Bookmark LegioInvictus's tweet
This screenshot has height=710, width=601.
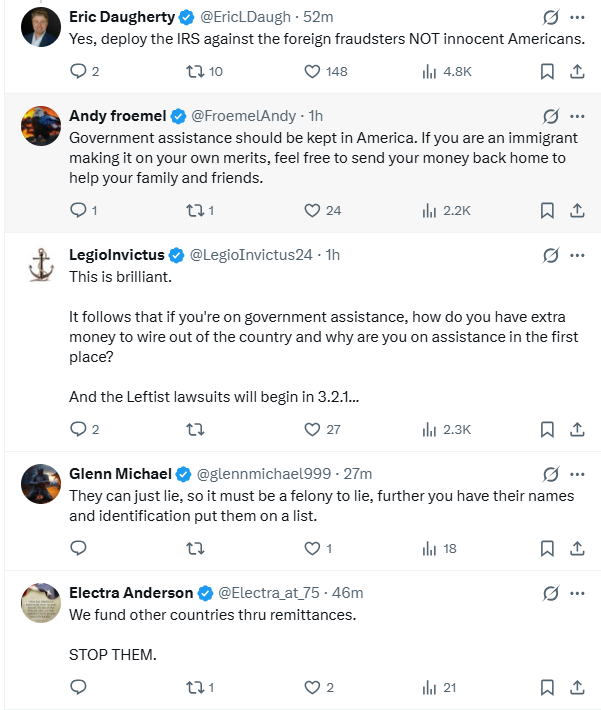tap(547, 429)
